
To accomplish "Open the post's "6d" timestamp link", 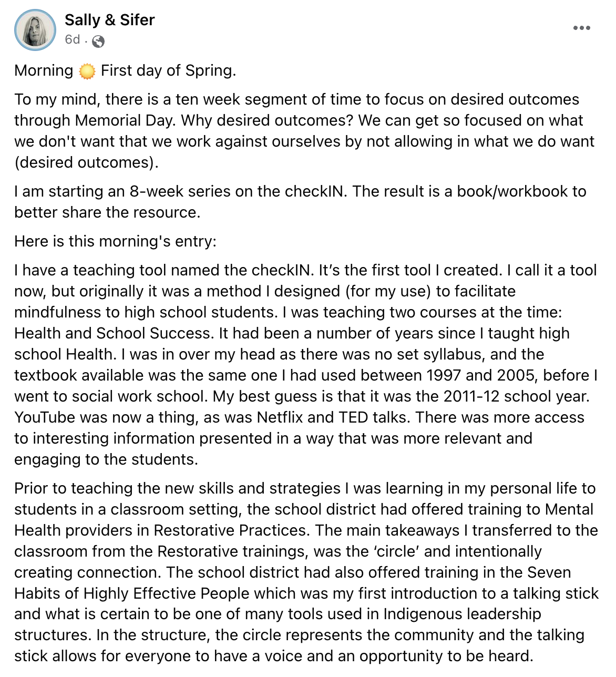I will tap(72, 40).
